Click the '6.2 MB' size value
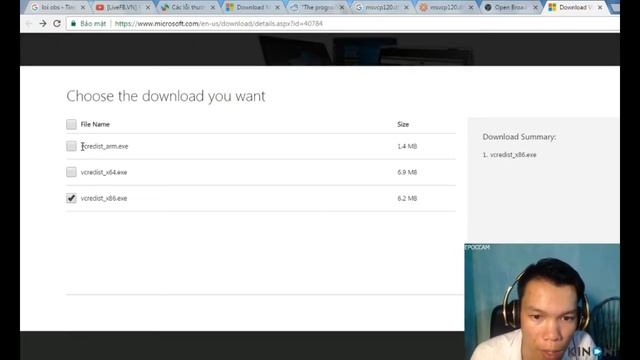The width and height of the screenshot is (640, 360). (x=407, y=198)
